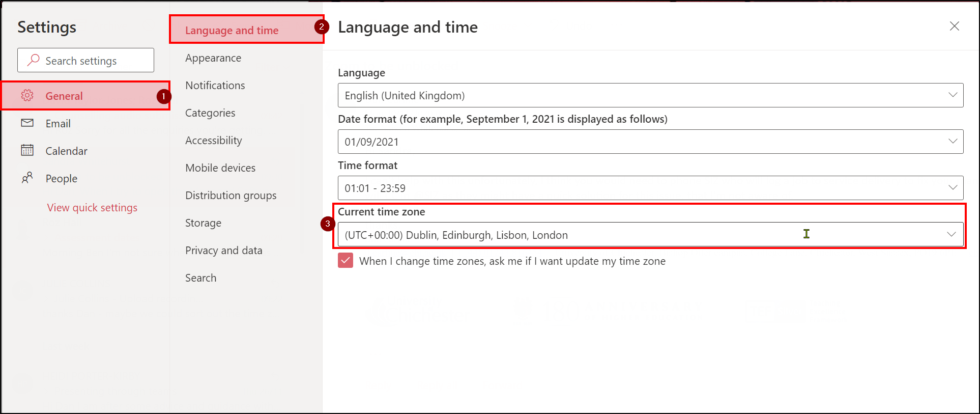This screenshot has width=980, height=414.
Task: Click the Language dropdown chevron arrow
Action: pyautogui.click(x=953, y=95)
